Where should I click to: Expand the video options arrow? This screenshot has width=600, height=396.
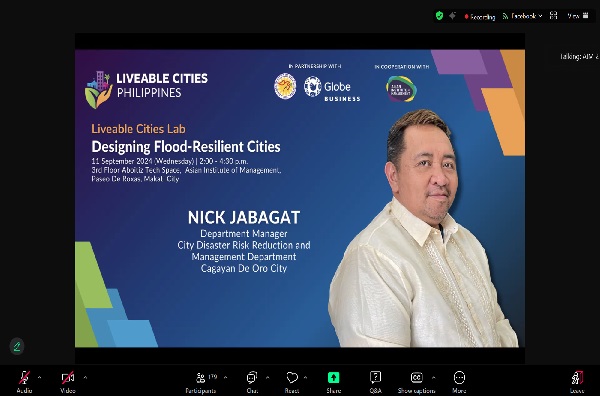click(x=85, y=377)
